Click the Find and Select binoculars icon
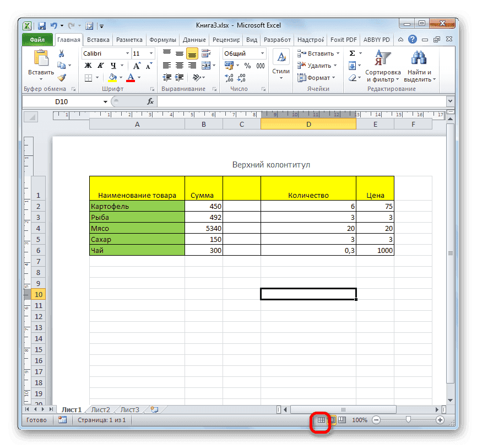Viewport: 477px width, 448px height. click(419, 58)
